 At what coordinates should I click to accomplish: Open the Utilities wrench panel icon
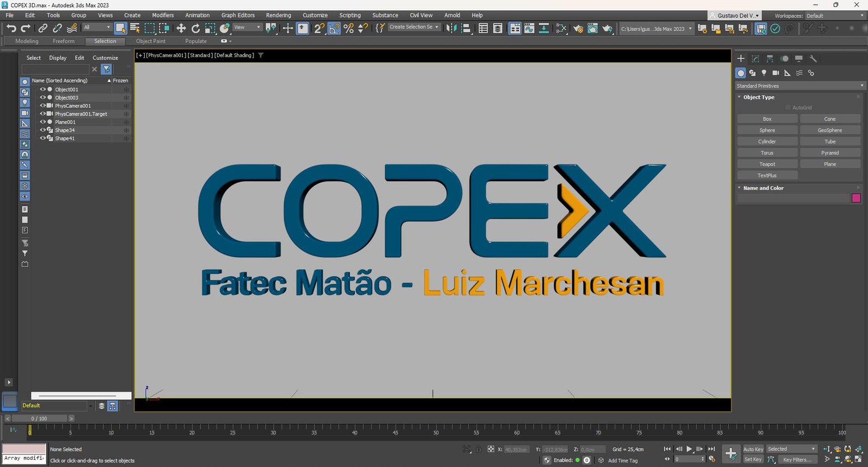tap(813, 59)
